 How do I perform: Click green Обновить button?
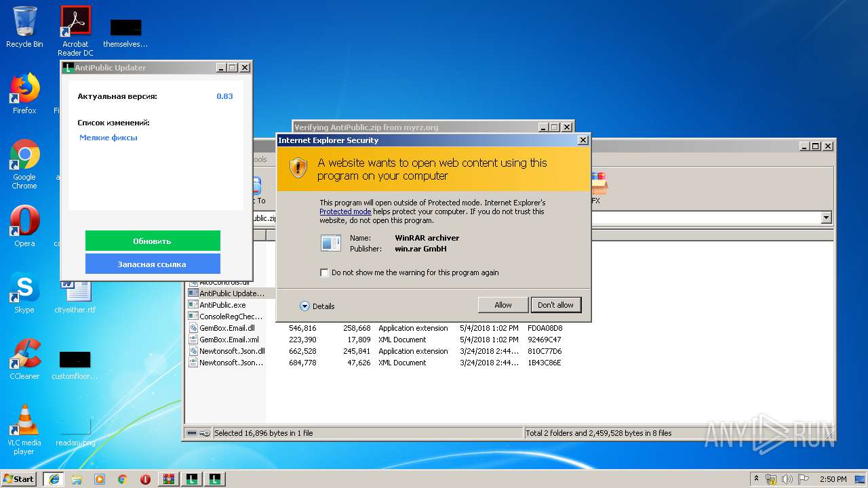(x=153, y=241)
